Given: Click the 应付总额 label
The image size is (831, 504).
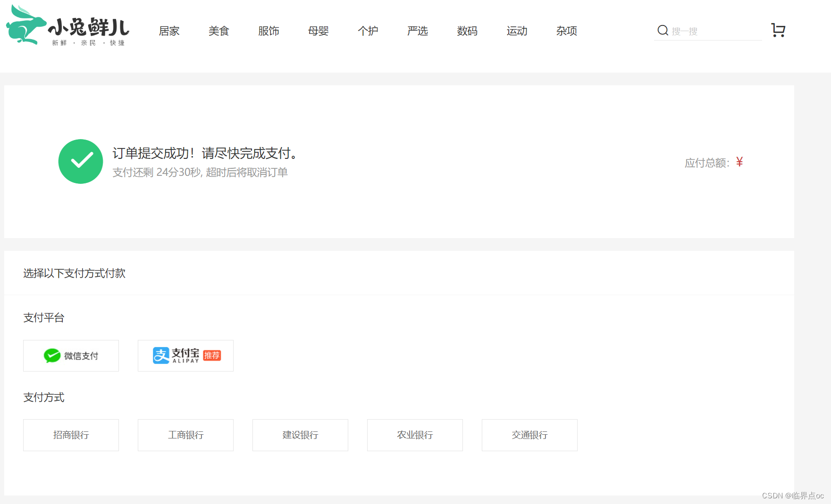Looking at the screenshot, I should (707, 163).
